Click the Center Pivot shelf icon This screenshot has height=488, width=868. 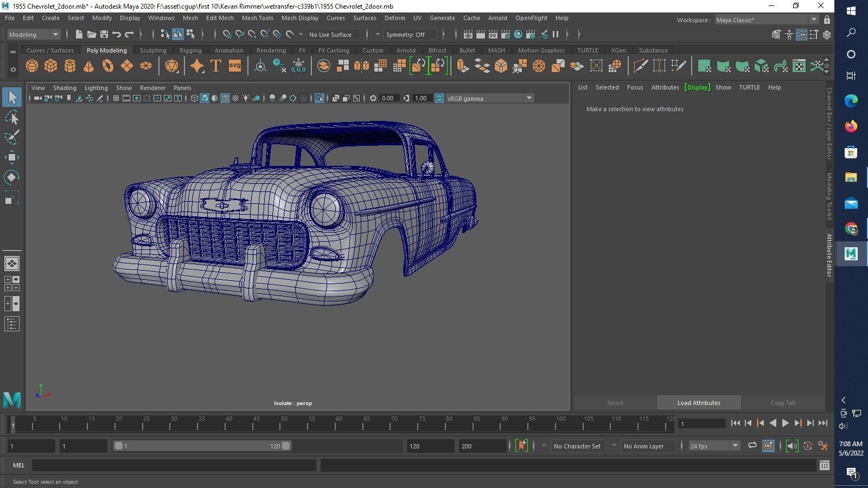coord(260,66)
